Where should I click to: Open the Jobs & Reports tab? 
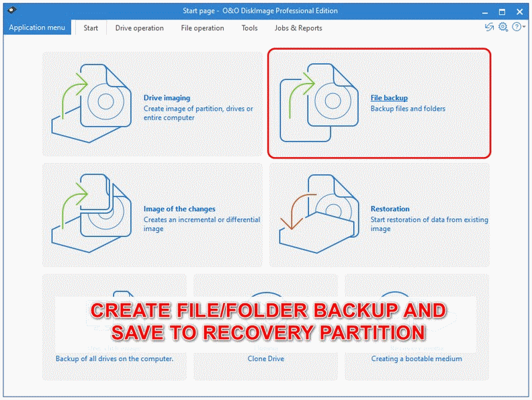(x=298, y=28)
